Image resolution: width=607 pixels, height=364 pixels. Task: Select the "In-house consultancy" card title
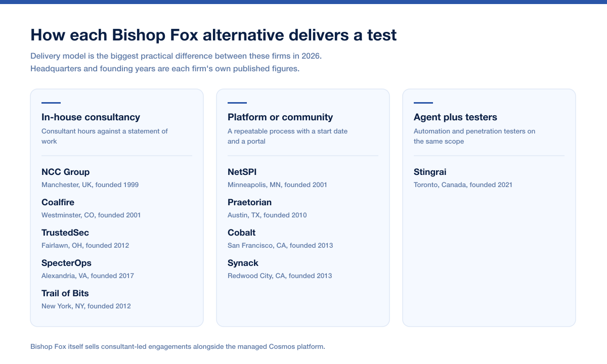91,117
